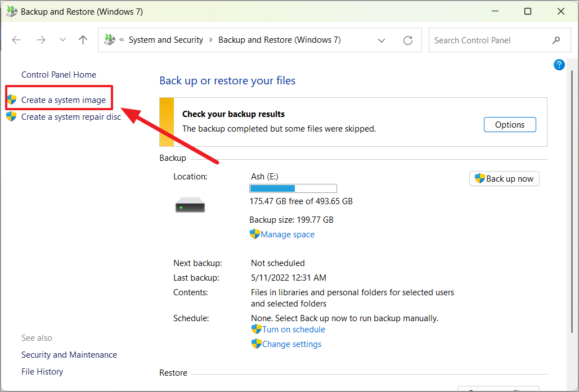
Task: Click Create a system image link
Action: [x=64, y=100]
